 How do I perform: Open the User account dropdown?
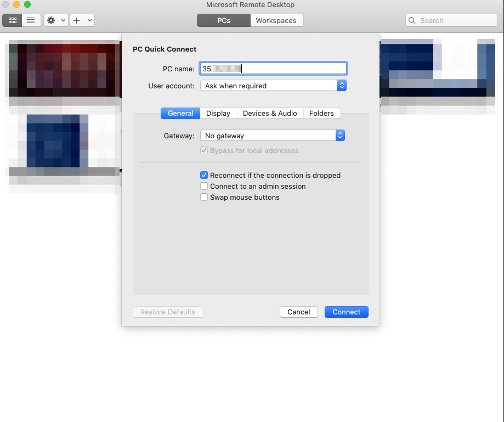pos(273,86)
